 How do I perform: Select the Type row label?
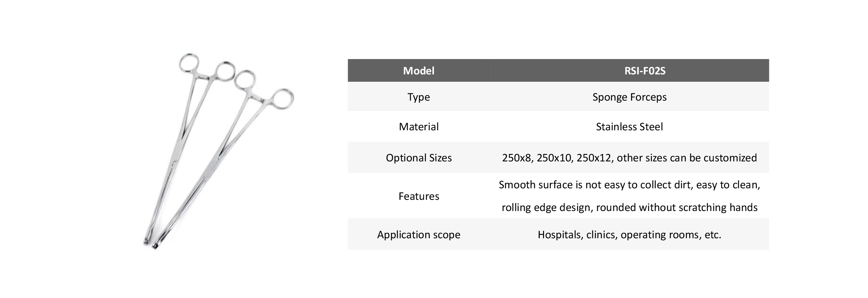click(x=419, y=97)
